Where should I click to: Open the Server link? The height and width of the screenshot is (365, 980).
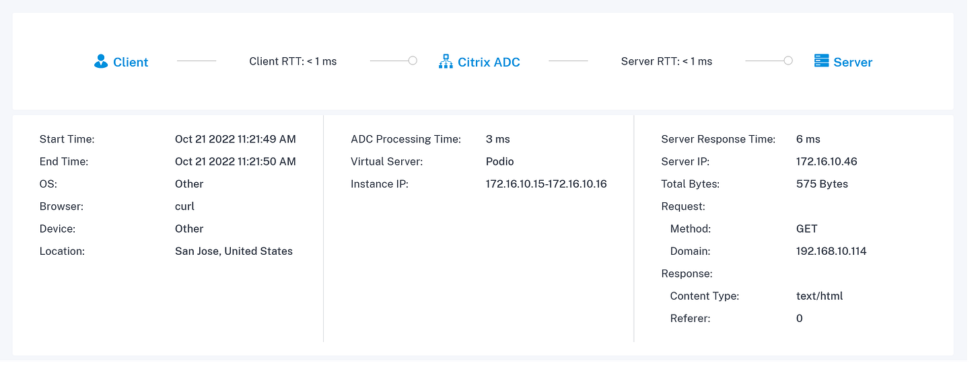click(853, 63)
